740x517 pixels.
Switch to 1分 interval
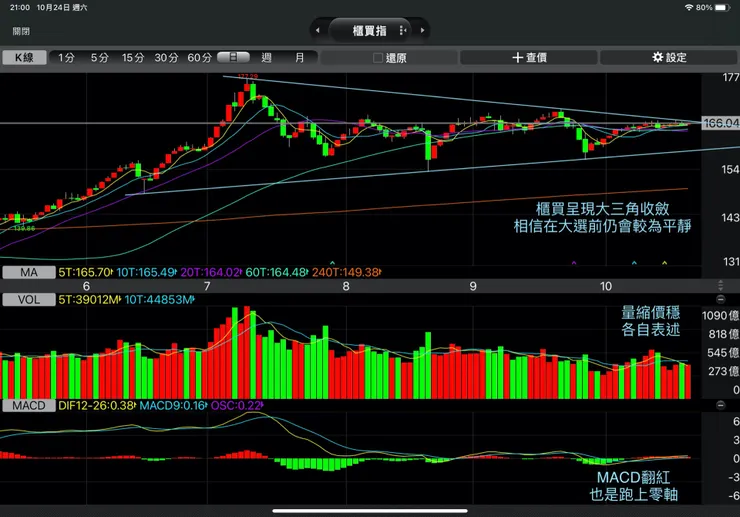(x=67, y=58)
